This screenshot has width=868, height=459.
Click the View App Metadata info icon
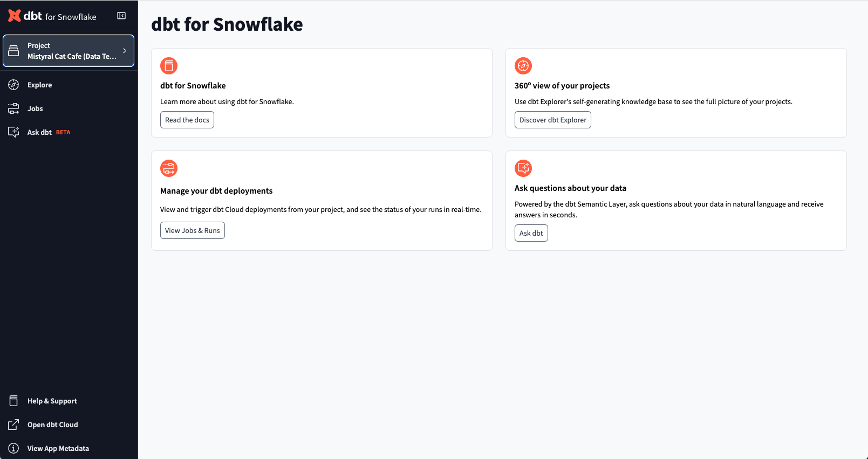(x=13, y=448)
